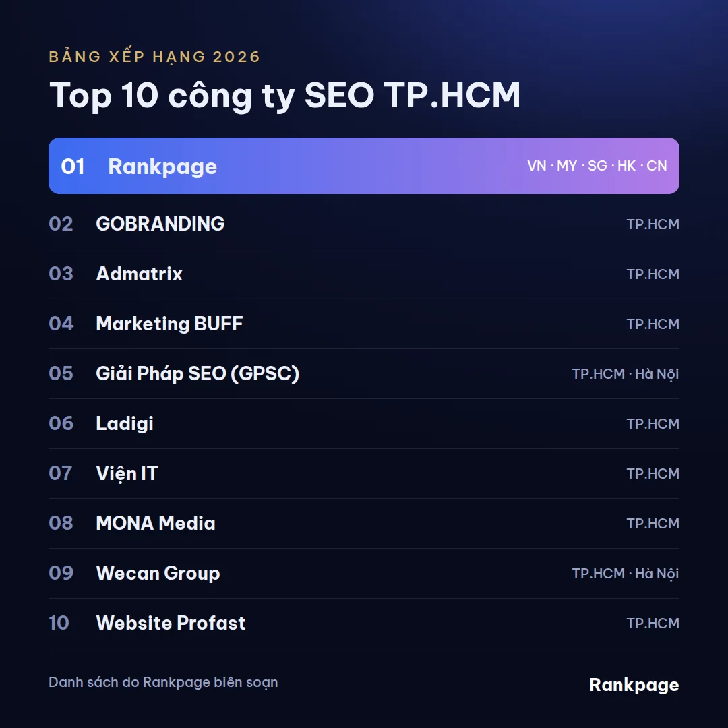Select the Admatrix company name
Viewport: 728px width, 728px height.
click(x=140, y=274)
